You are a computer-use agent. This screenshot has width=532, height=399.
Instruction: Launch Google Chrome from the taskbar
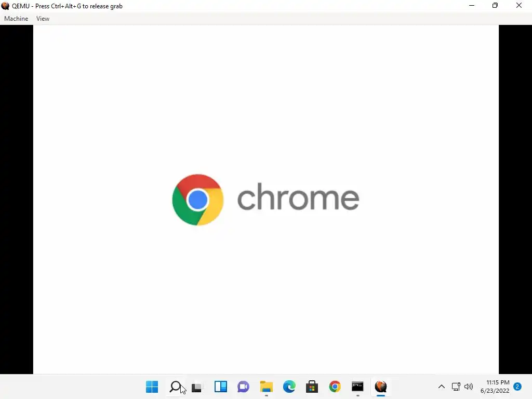tap(335, 387)
